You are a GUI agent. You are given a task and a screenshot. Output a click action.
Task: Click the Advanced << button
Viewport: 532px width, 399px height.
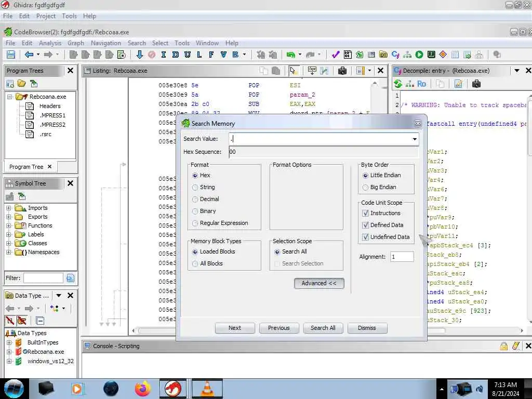click(x=319, y=283)
